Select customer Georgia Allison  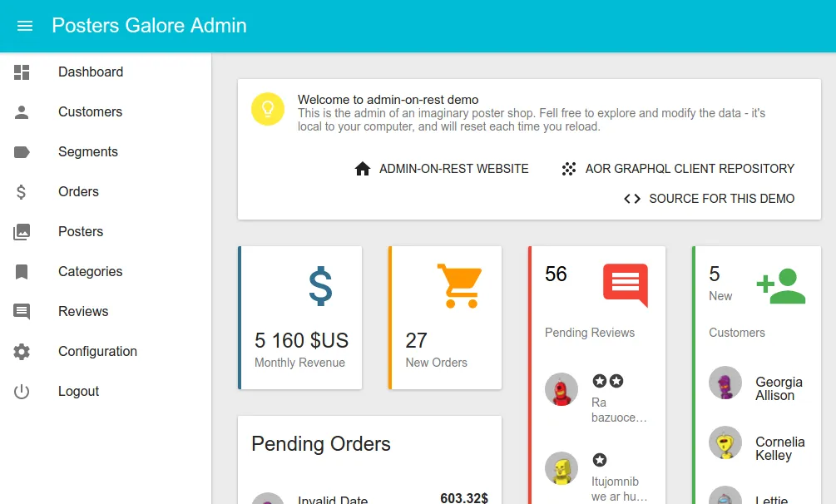pos(778,388)
